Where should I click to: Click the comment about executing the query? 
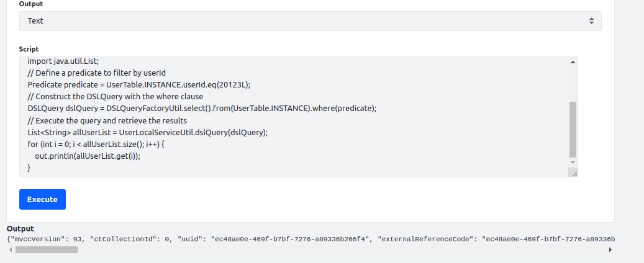pos(107,120)
